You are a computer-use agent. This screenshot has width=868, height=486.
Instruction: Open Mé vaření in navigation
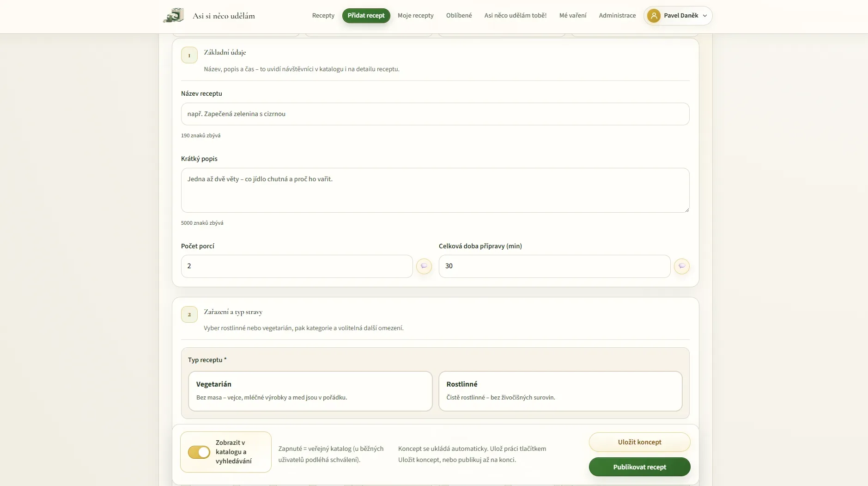tap(573, 16)
